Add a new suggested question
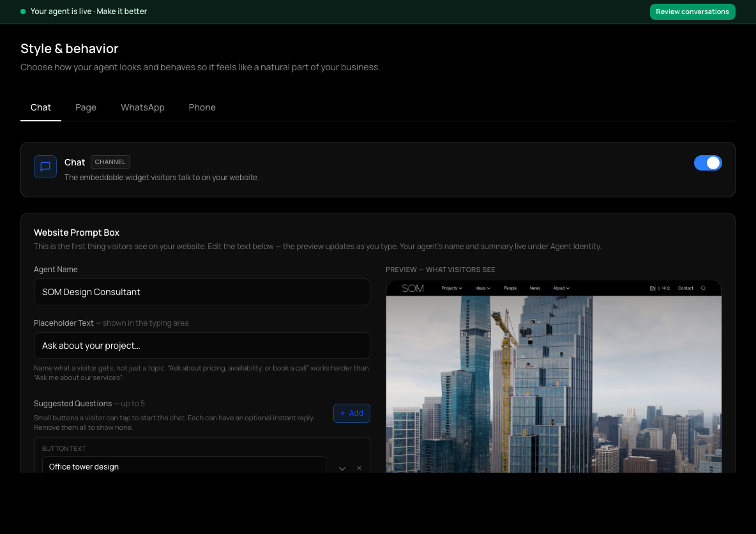The width and height of the screenshot is (756, 534). point(351,413)
